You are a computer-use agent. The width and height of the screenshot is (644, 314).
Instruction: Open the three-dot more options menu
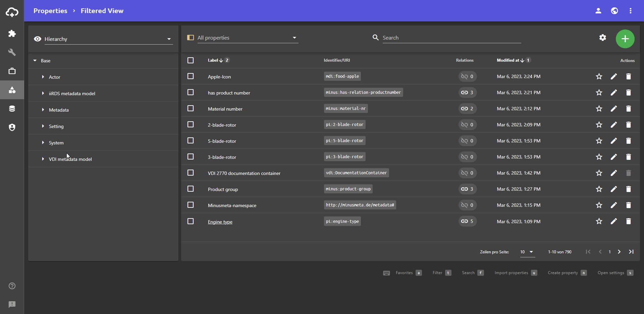(631, 11)
